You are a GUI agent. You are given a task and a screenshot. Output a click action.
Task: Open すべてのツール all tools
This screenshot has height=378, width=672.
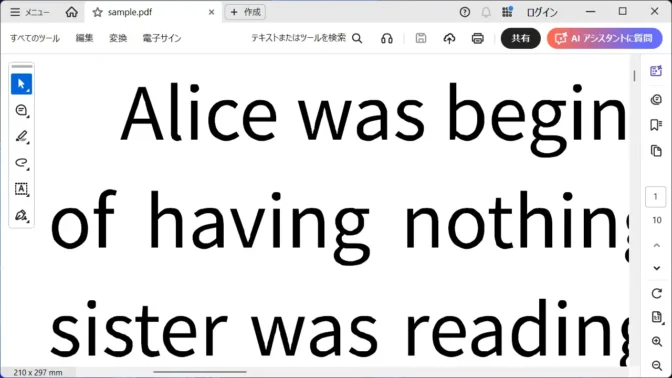(x=35, y=38)
